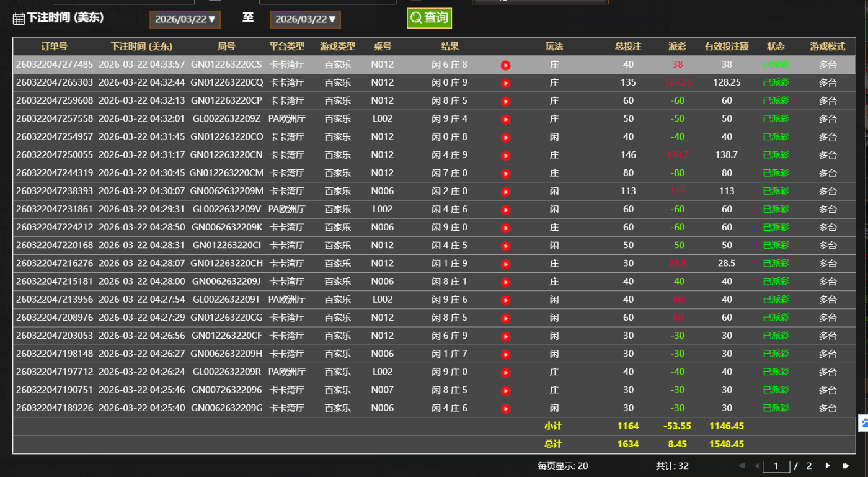The height and width of the screenshot is (477, 868).
Task: Click the replay icon on the PA欧洲厅 row at 04:32:01
Action: click(x=505, y=118)
